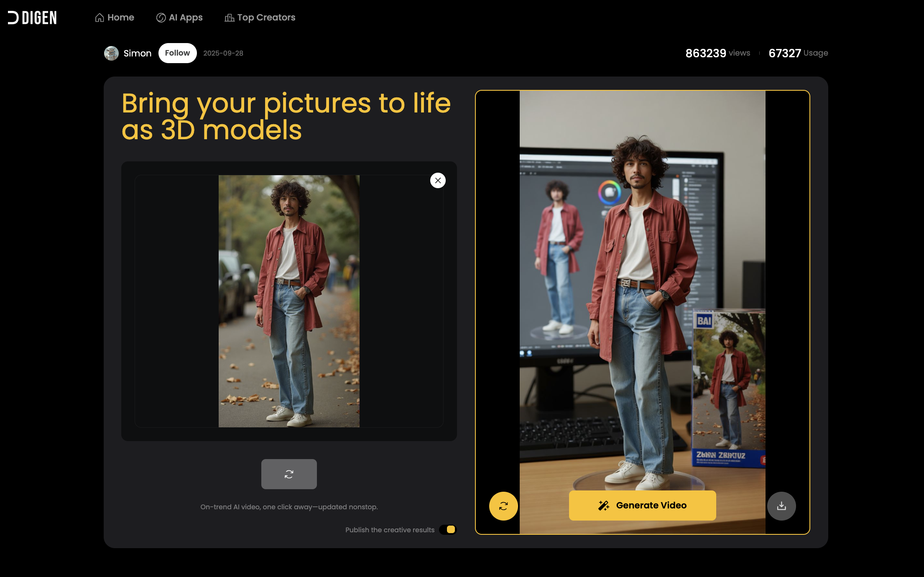Open the AI Apps menu
The width and height of the screenshot is (924, 577).
185,18
